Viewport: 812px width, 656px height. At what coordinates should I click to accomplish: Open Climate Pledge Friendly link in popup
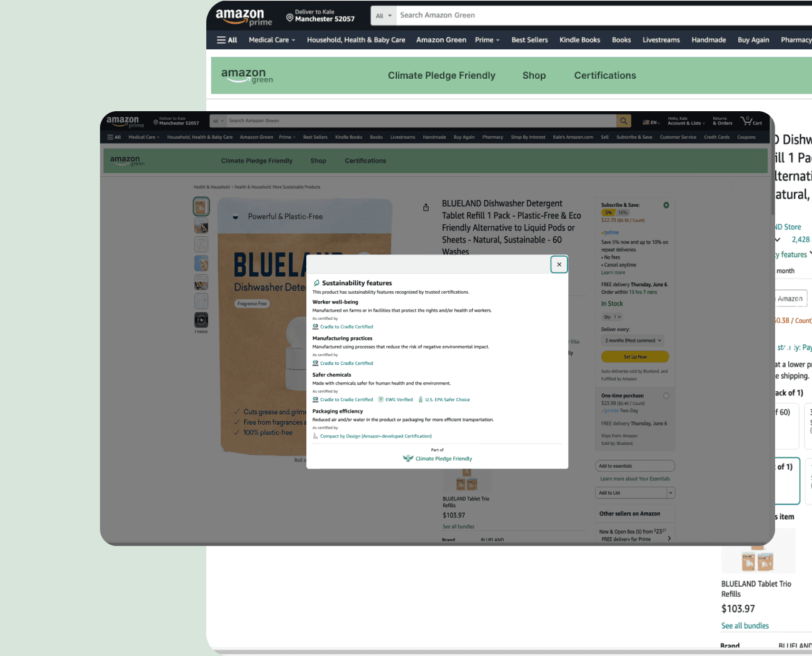coord(444,459)
